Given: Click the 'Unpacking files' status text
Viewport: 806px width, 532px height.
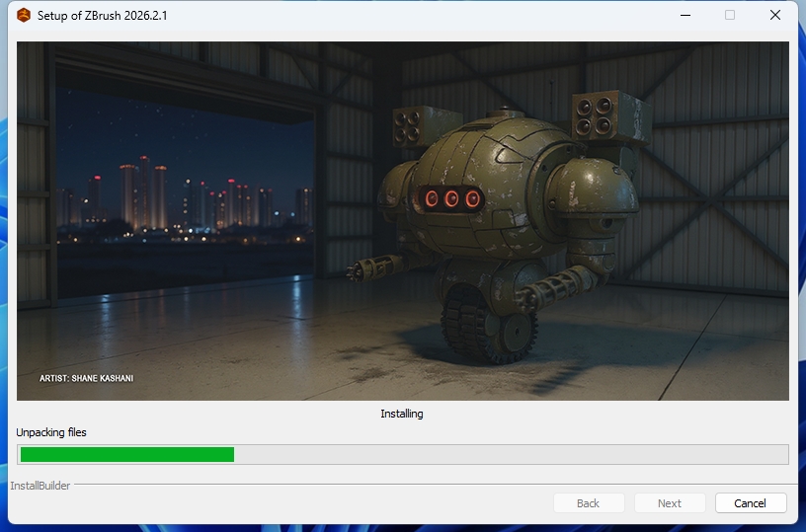Looking at the screenshot, I should coord(51,432).
